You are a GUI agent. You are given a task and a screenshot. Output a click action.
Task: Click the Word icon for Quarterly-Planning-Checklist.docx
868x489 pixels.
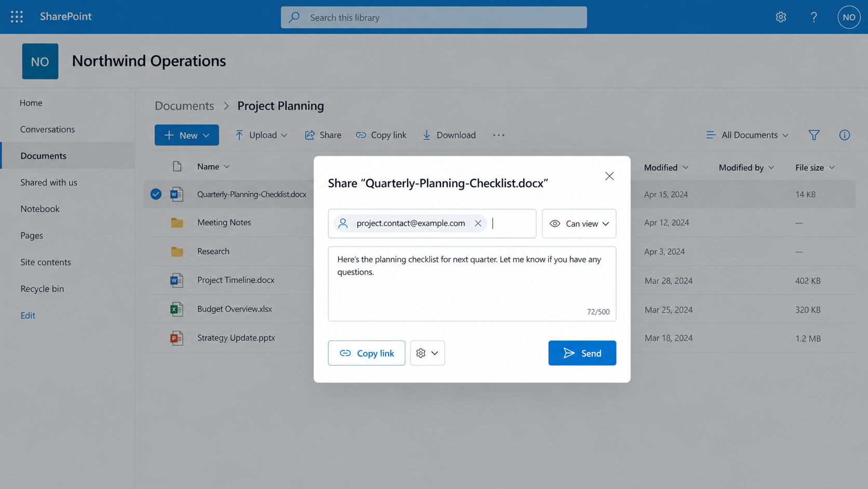point(177,194)
